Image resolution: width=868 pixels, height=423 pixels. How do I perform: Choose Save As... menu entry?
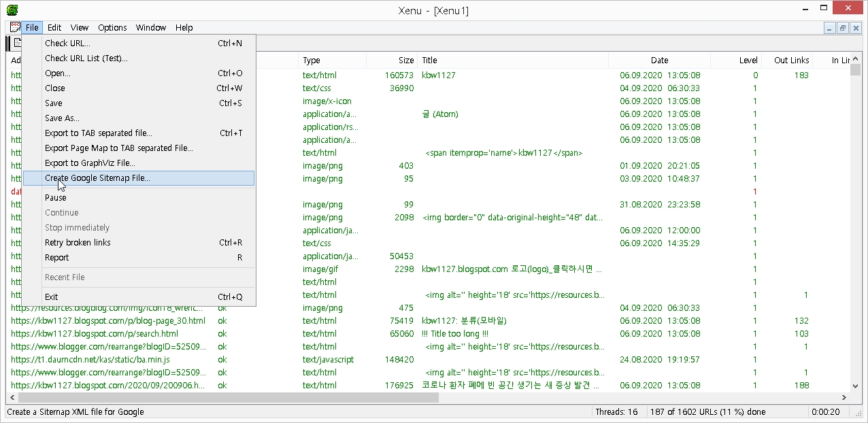coord(139,118)
